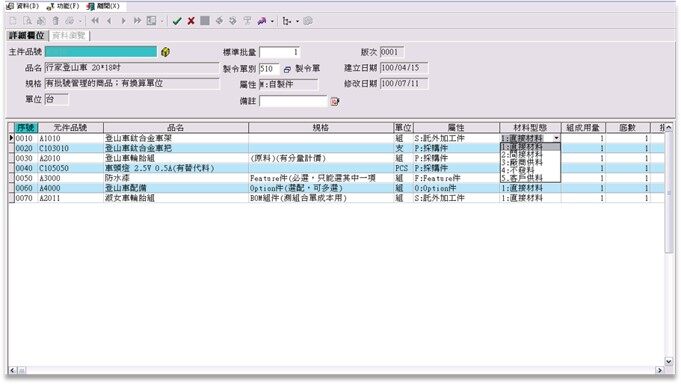
Task: Select the cell C105050
Action: (71, 168)
